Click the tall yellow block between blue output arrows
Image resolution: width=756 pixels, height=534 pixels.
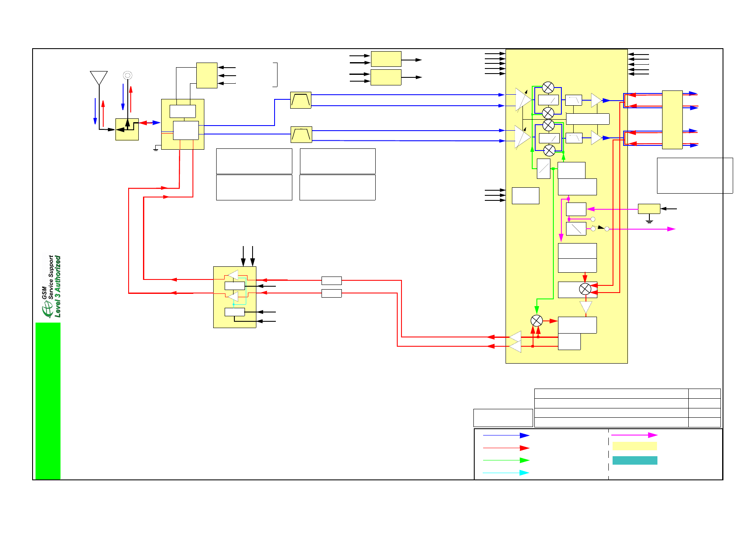pos(672,120)
